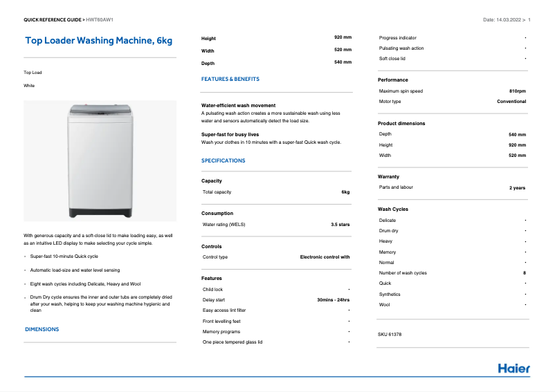This screenshot has height=392, width=555.
Task: Click the 'FEATURES & BENEFITS' heading
Action: (230, 80)
